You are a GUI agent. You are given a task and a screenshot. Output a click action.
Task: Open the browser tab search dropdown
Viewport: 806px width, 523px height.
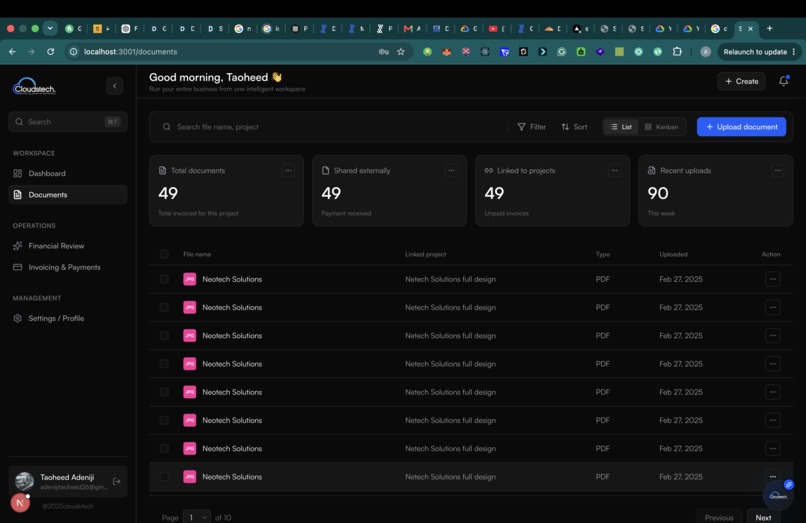point(50,28)
